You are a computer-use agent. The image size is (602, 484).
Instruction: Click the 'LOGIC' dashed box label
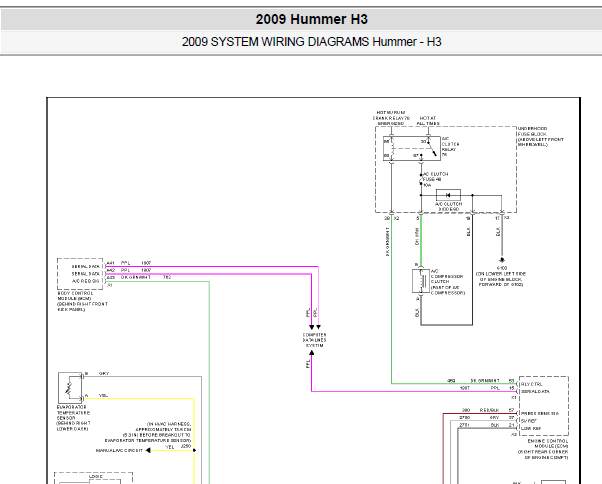pyautogui.click(x=96, y=476)
